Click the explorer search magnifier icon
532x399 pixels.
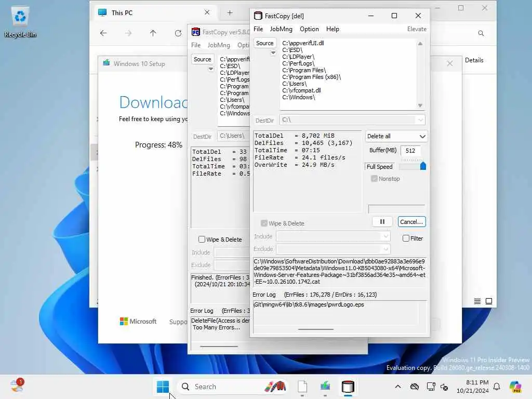coord(481,33)
